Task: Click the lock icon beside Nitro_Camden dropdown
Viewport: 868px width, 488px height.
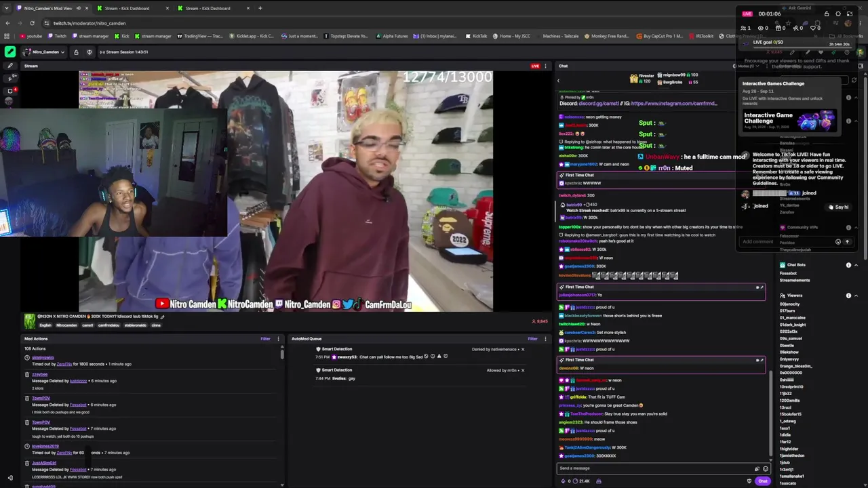Action: click(x=76, y=52)
